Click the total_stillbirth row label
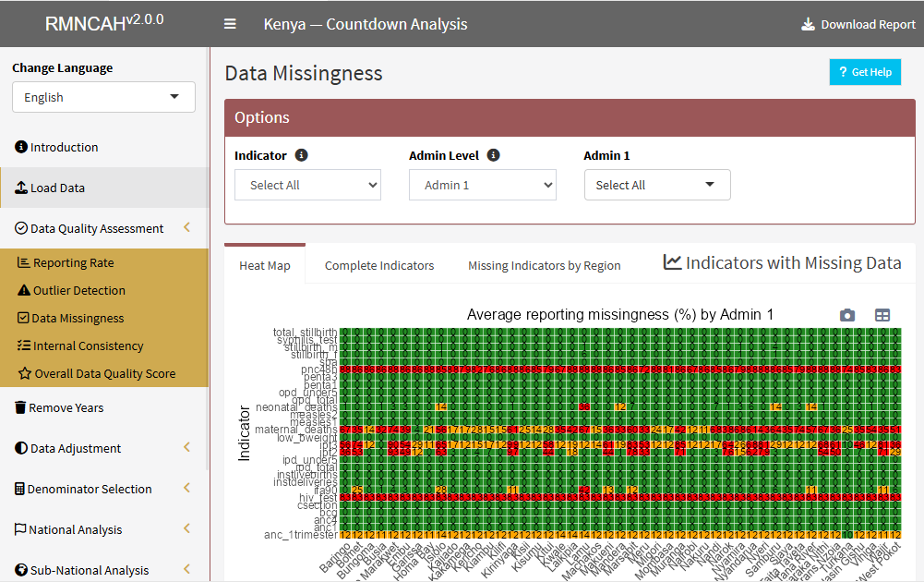The width and height of the screenshot is (924, 582). (306, 332)
